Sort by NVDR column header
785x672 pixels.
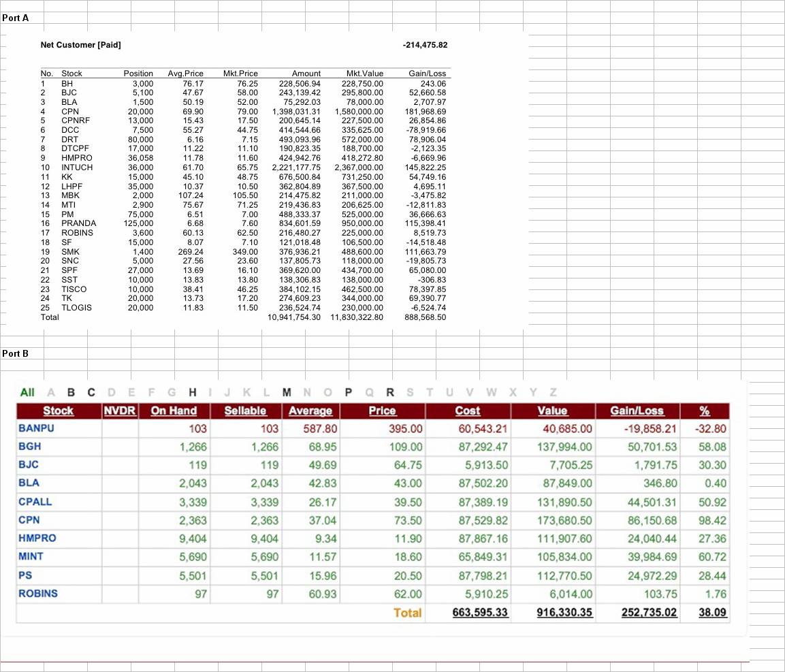click(x=120, y=411)
